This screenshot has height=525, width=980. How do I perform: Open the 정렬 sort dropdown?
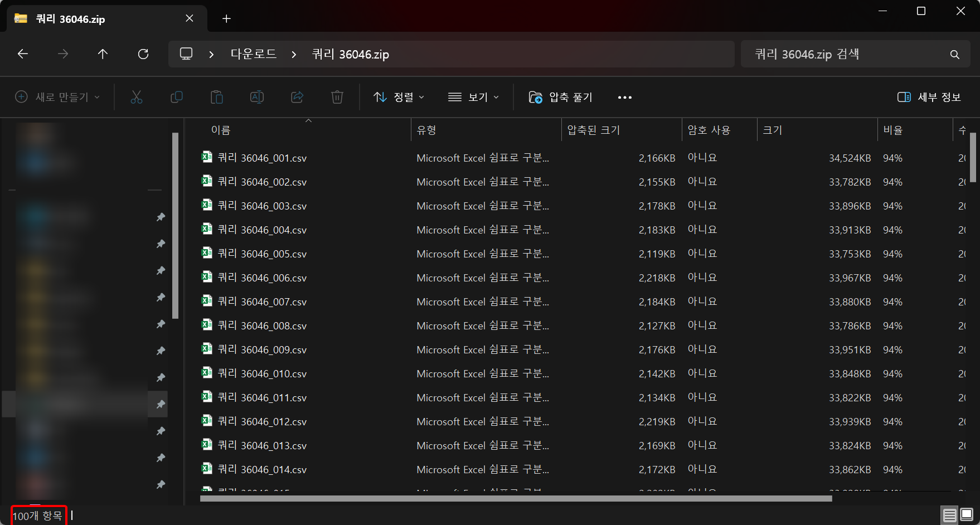pyautogui.click(x=399, y=97)
